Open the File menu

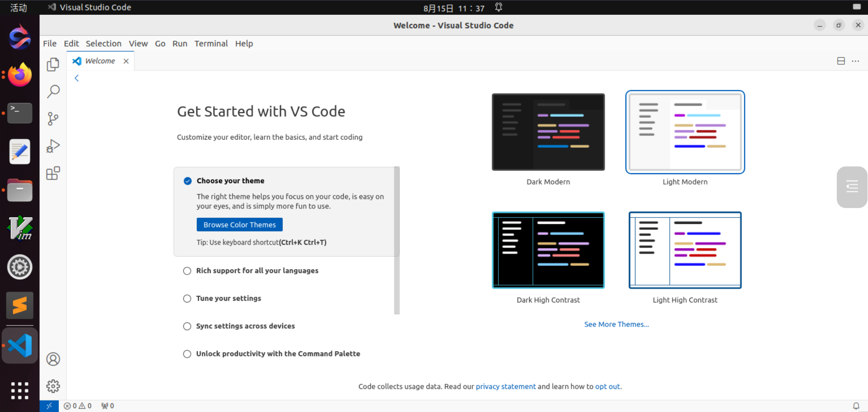50,43
